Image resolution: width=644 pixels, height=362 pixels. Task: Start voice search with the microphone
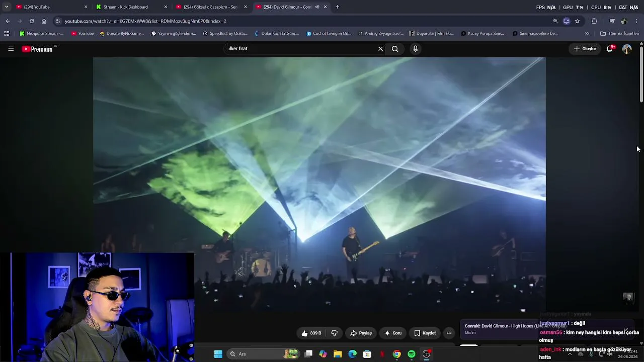415,49
